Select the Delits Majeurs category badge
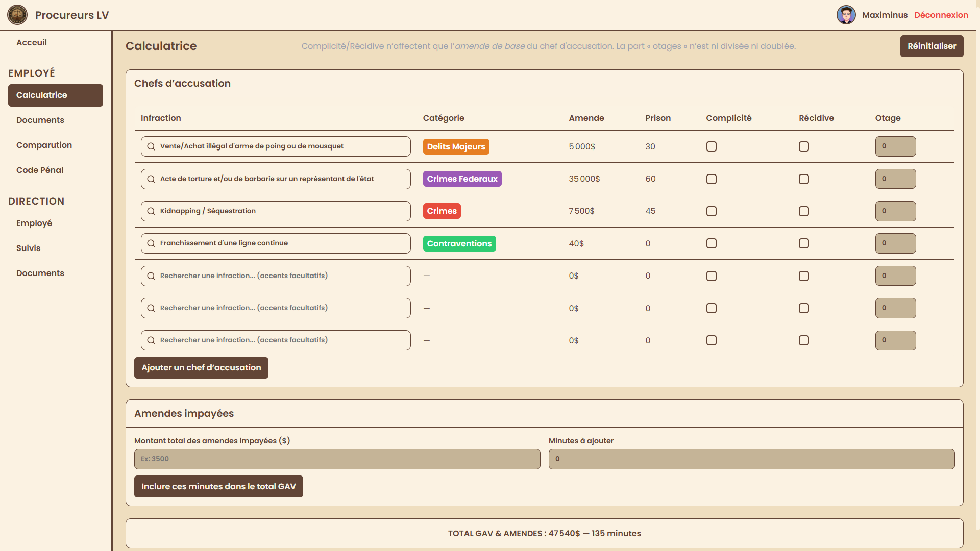The width and height of the screenshot is (980, 551). (456, 146)
